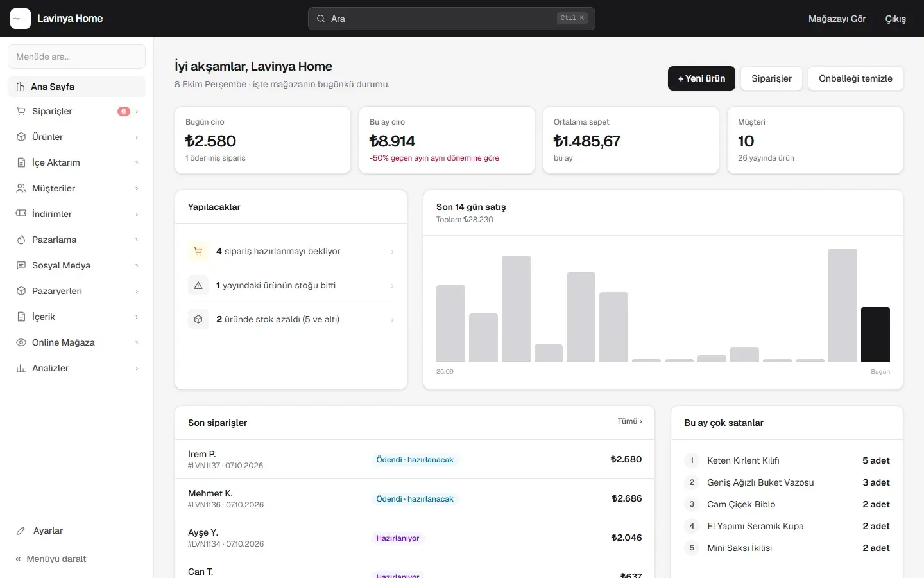Expand the Müşteriler submenu chevron
The height and width of the screenshot is (578, 924).
(x=137, y=188)
